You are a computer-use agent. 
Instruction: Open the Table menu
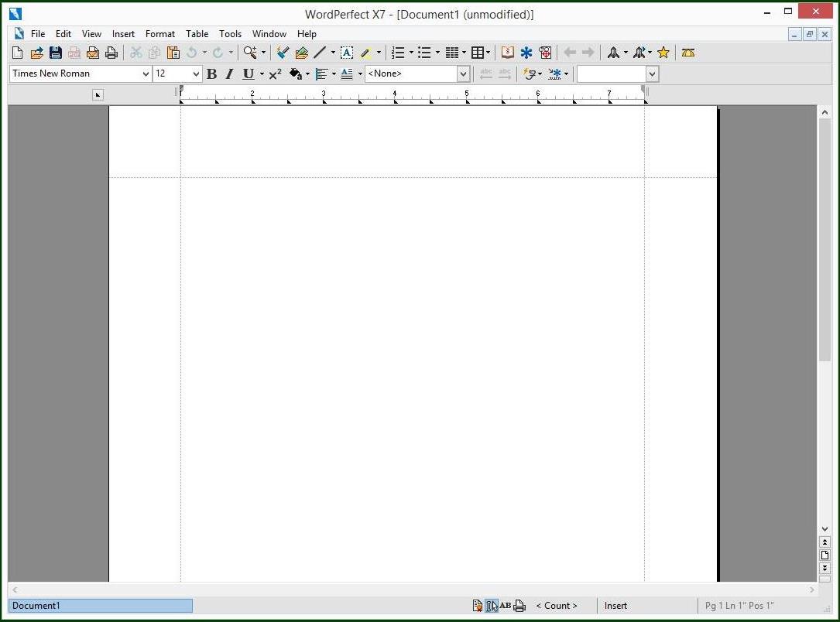coord(197,33)
